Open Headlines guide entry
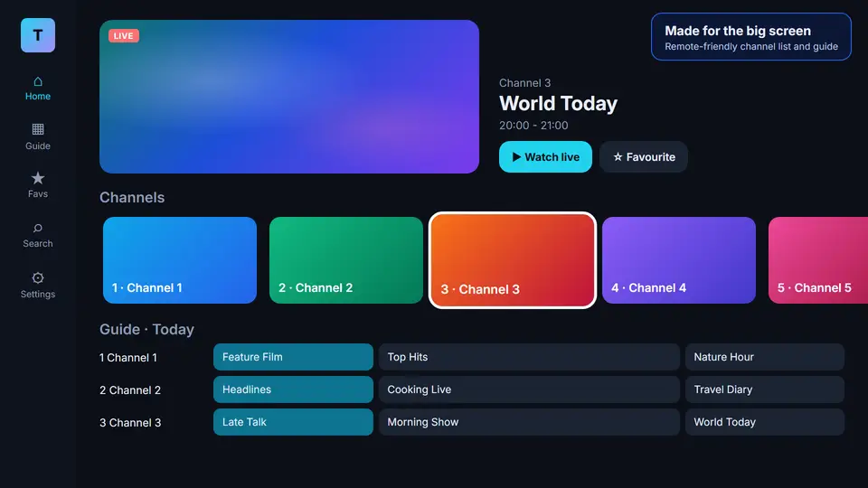This screenshot has height=488, width=868. point(293,389)
